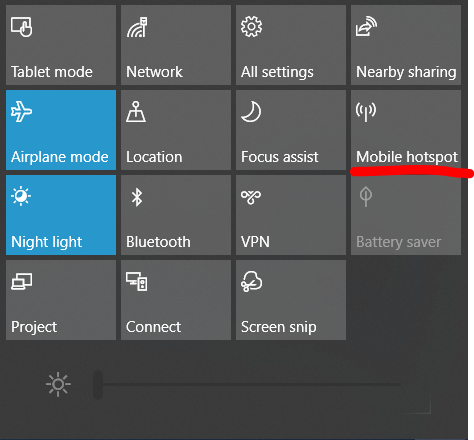
Task: Click the brightness sun icon
Action: tap(58, 384)
